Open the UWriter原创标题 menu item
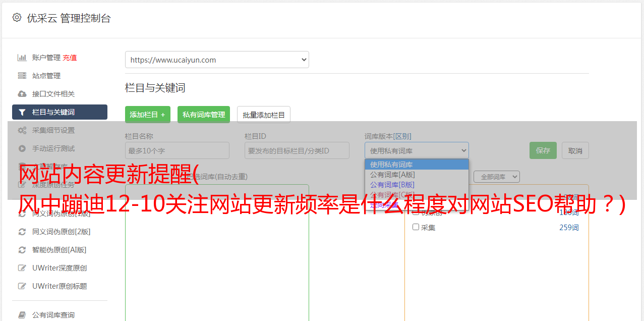This screenshot has width=644, height=321. tap(60, 286)
